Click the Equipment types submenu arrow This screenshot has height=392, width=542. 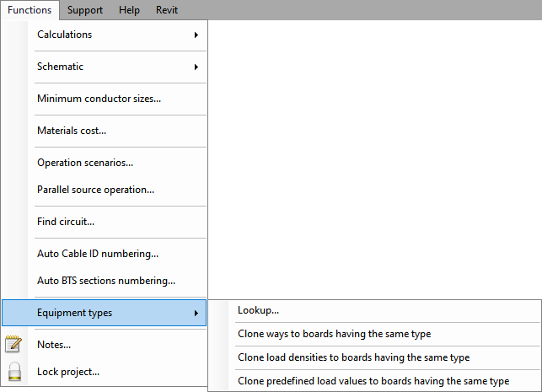196,314
